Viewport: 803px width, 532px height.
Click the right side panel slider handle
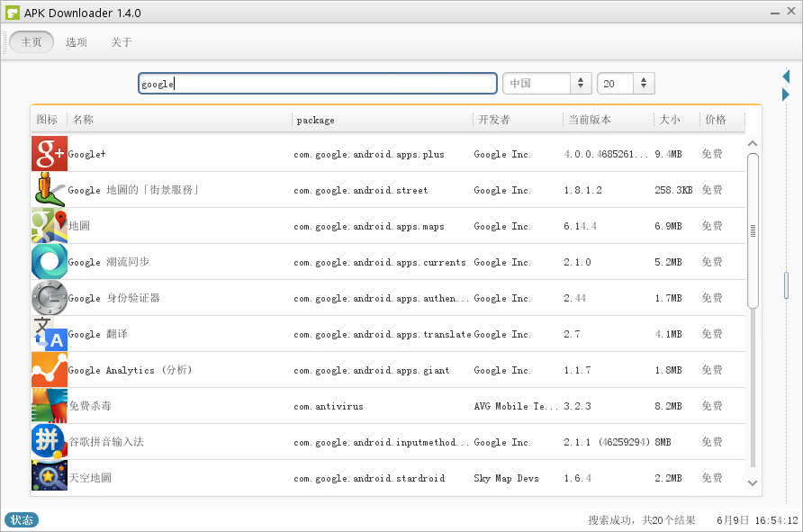(x=786, y=285)
